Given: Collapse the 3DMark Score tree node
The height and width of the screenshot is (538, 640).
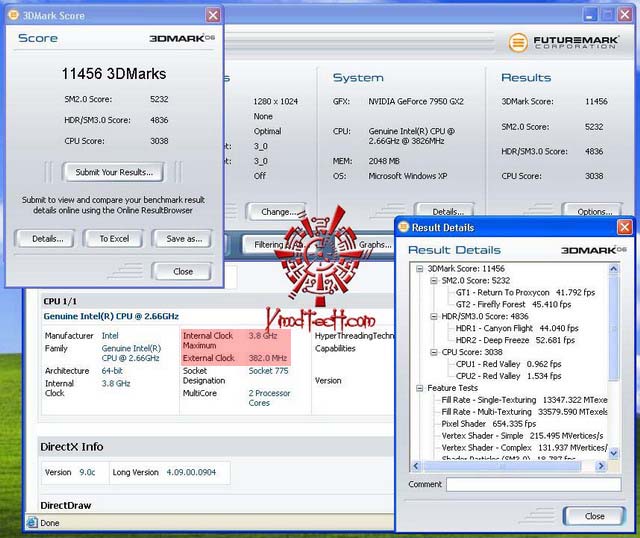Looking at the screenshot, I should click(419, 269).
